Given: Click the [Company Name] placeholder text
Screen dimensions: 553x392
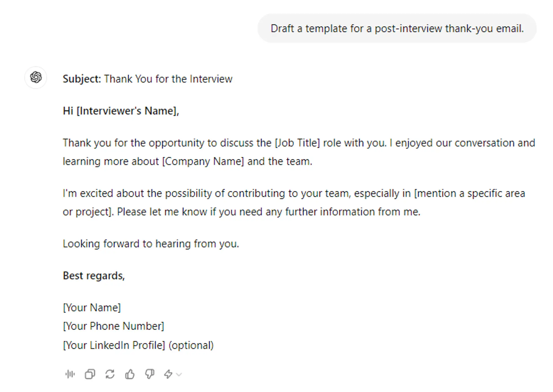Looking at the screenshot, I should pos(203,161).
